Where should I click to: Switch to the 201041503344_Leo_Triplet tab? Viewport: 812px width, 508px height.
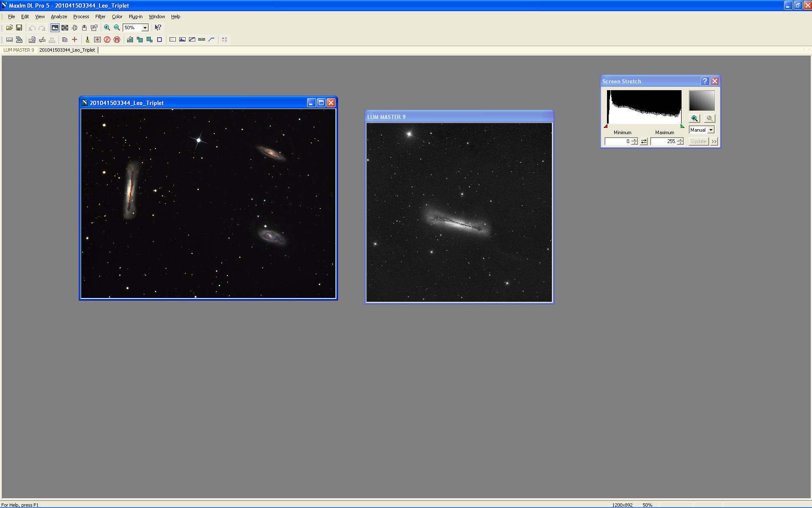pos(67,50)
